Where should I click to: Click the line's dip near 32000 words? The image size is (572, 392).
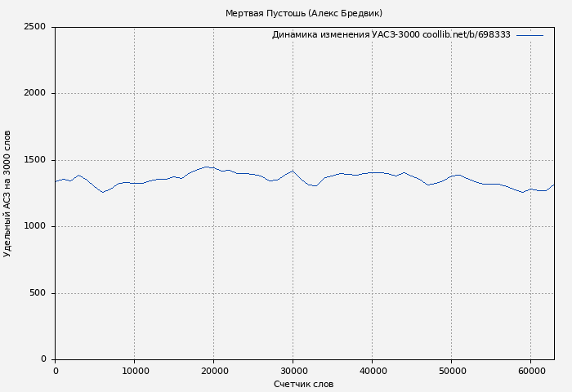point(315,186)
